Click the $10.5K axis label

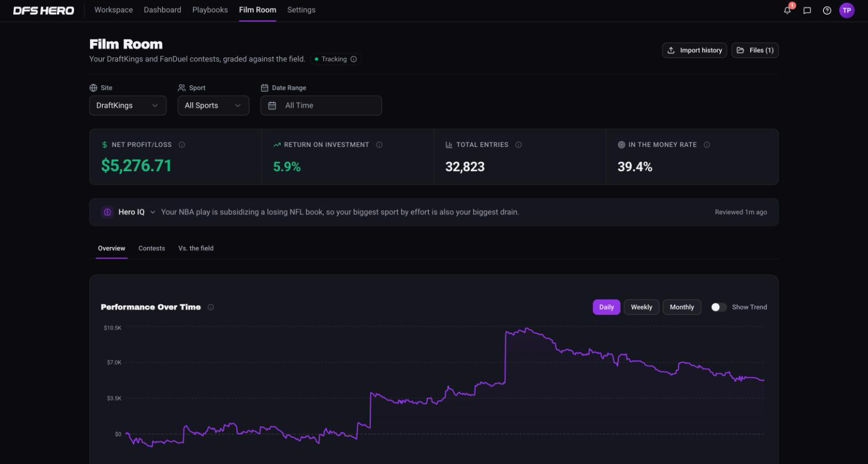(113, 328)
